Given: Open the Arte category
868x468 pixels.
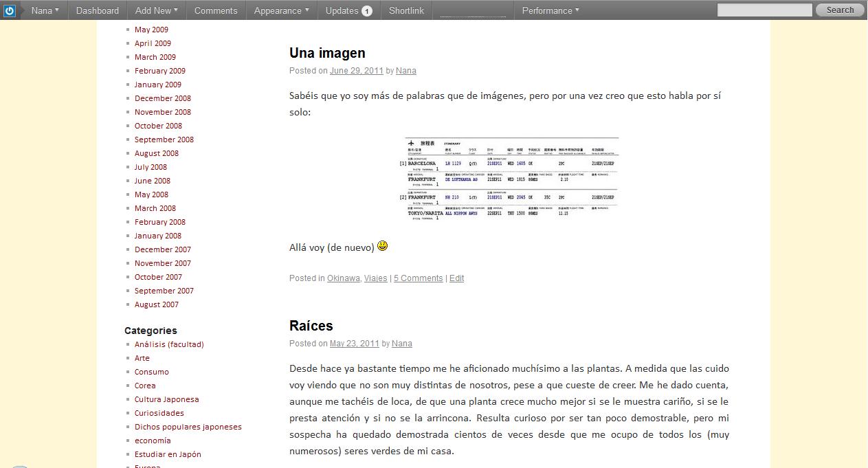Looking at the screenshot, I should (142, 358).
